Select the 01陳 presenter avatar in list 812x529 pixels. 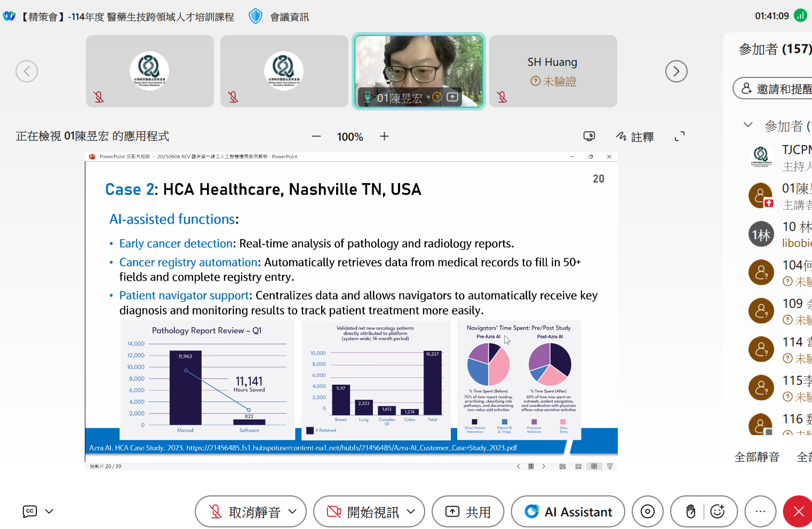(x=761, y=195)
